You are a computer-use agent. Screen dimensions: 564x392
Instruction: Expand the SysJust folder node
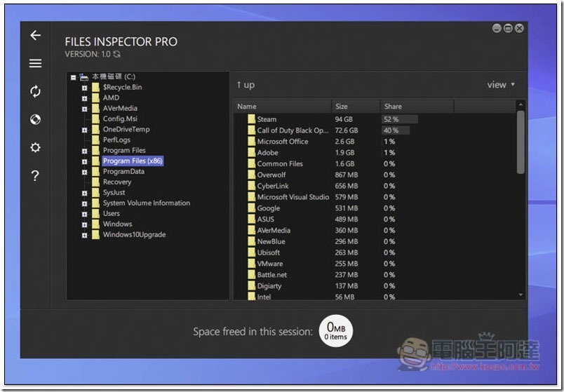point(84,193)
